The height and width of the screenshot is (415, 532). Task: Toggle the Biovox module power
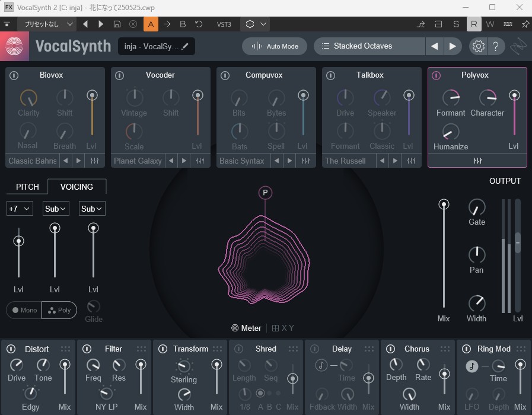[14, 75]
